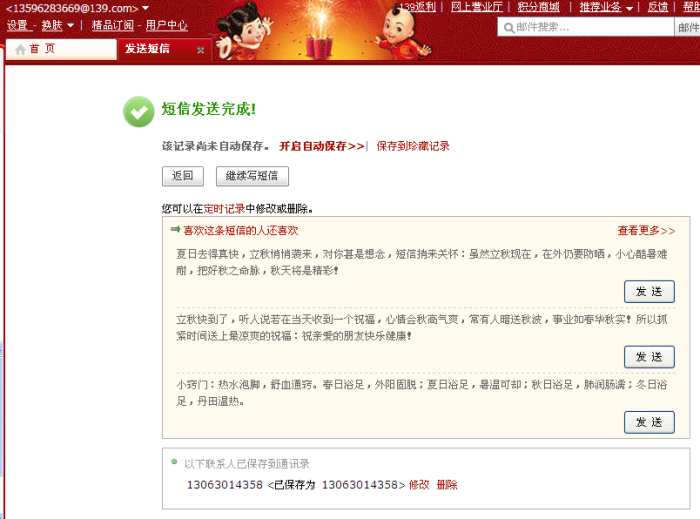The height and width of the screenshot is (519, 700).
Task: Click the magnifier icon in mail search
Action: (x=508, y=27)
